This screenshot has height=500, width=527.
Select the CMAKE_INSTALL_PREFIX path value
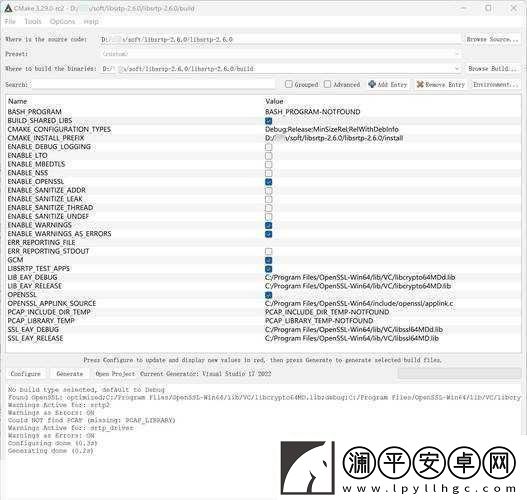[x=334, y=138]
